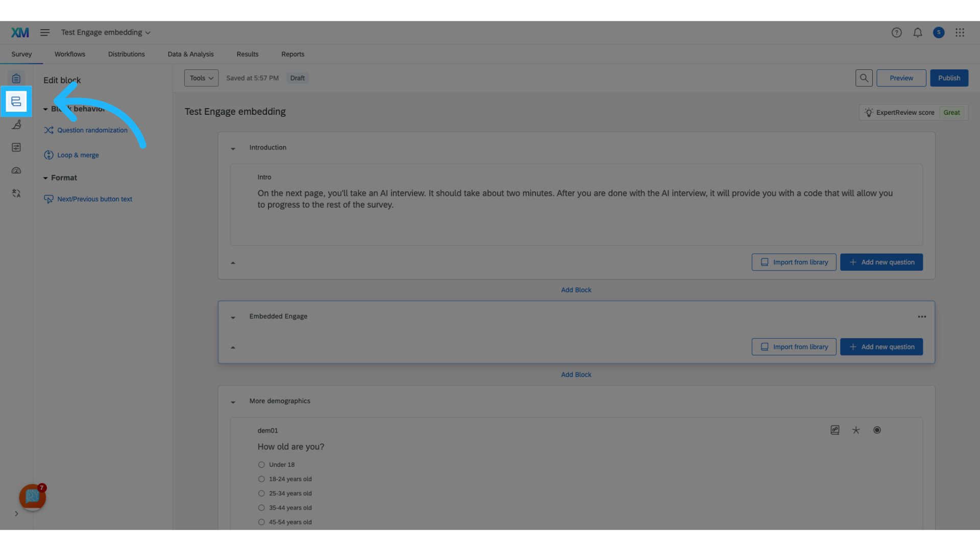Open Loop & merge settings
This screenshot has width=980, height=551.
click(x=71, y=155)
